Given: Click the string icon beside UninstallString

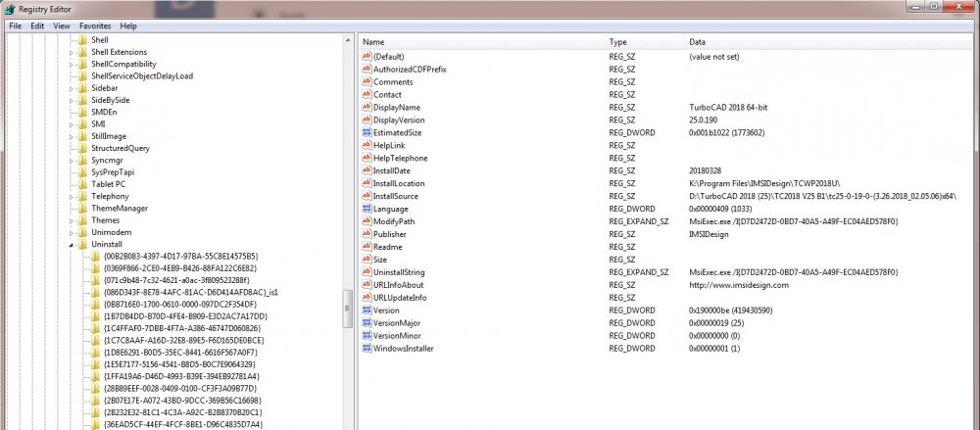Looking at the screenshot, I should (367, 272).
